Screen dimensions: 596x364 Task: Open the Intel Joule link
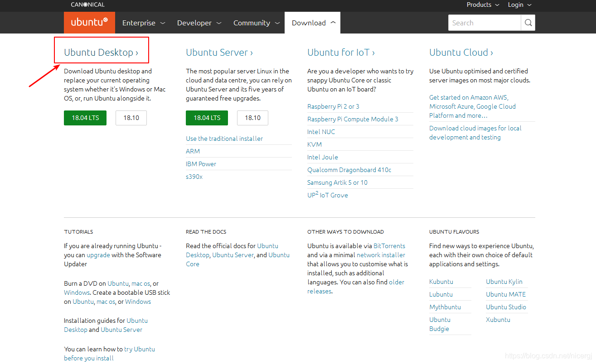click(x=323, y=157)
